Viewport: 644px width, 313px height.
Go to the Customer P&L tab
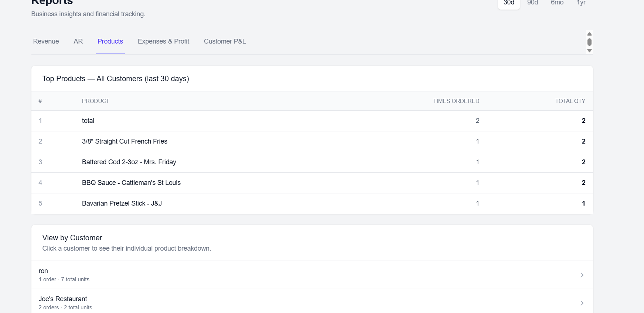coord(225,41)
